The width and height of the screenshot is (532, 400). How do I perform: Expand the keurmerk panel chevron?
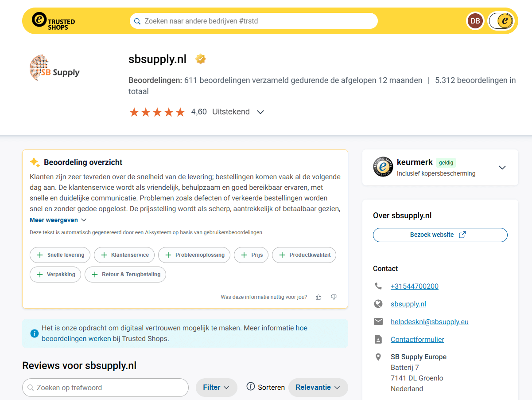[x=502, y=168]
